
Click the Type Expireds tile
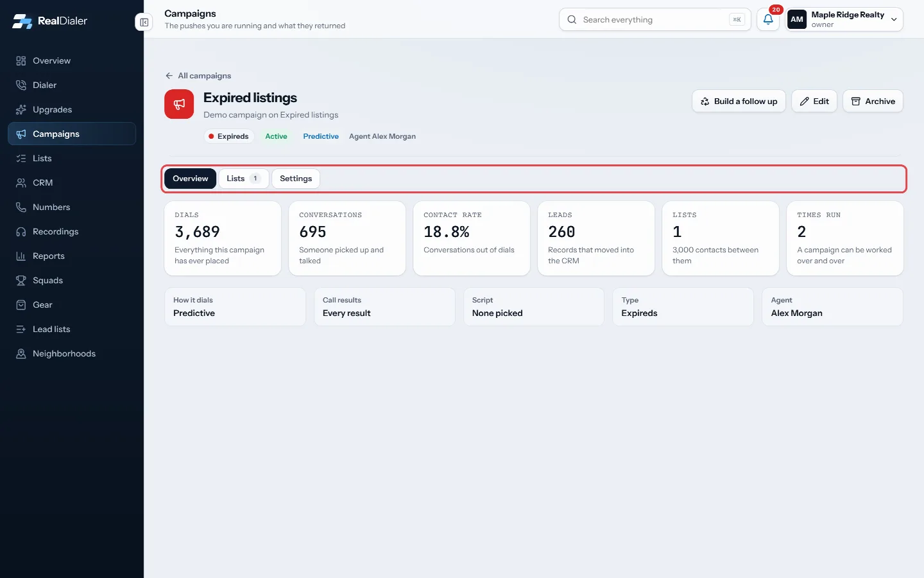(x=683, y=307)
